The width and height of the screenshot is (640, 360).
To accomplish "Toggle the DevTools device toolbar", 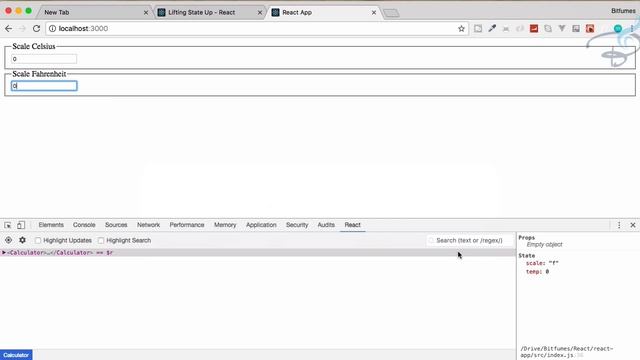I will click(x=21, y=225).
